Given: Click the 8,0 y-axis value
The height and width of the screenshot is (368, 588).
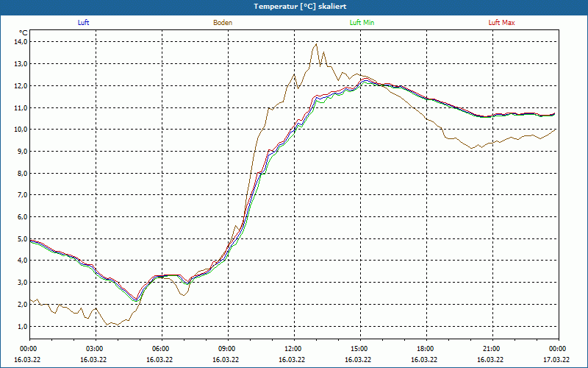Looking at the screenshot, I should tap(22, 174).
